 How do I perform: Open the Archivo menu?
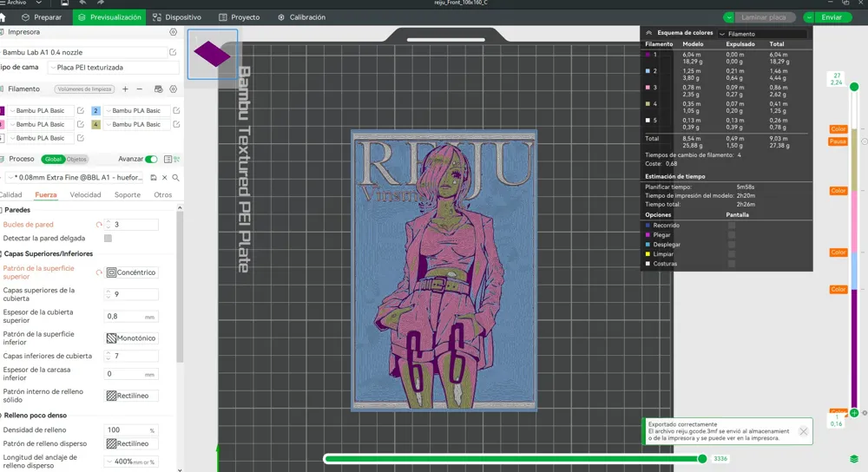click(x=21, y=3)
